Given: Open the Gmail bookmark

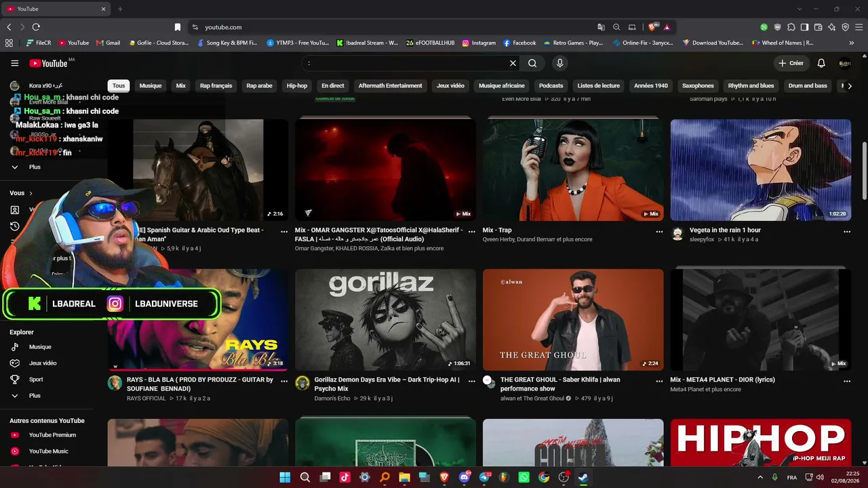Looking at the screenshot, I should pyautogui.click(x=108, y=43).
